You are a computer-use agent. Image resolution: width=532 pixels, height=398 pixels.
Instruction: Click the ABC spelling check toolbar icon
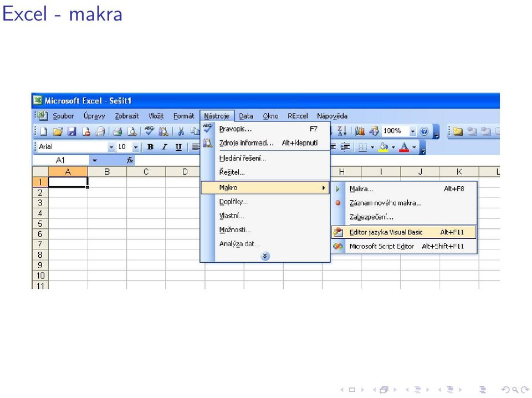[149, 131]
